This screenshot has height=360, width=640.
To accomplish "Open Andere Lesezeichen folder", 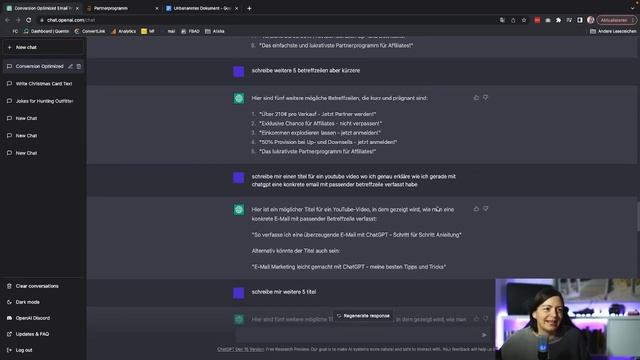I will (x=613, y=31).
